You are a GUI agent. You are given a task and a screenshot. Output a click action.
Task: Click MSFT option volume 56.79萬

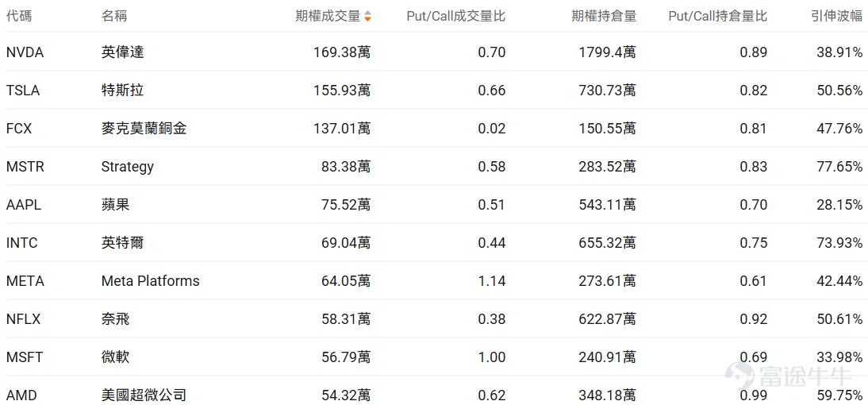point(346,357)
